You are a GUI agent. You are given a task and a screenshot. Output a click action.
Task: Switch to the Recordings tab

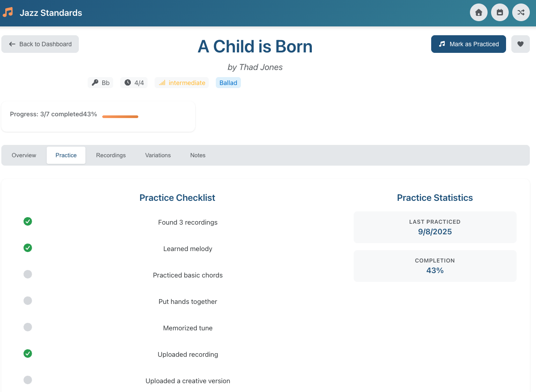[111, 155]
